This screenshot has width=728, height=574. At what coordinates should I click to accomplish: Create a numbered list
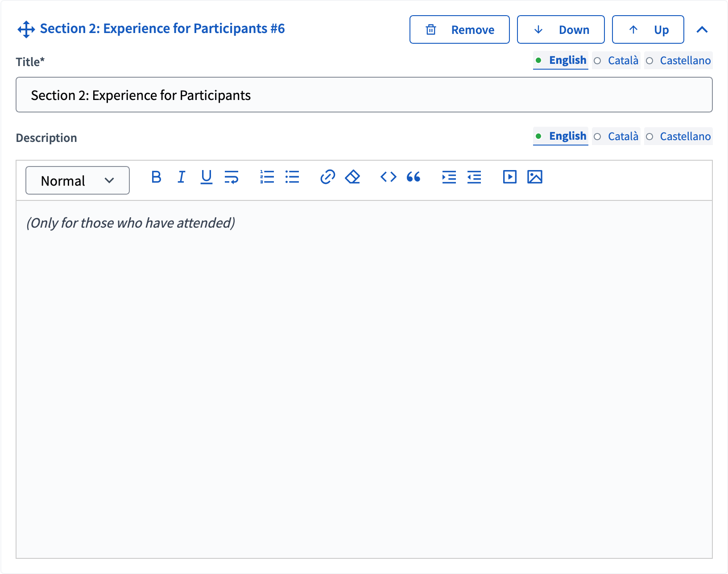[x=267, y=177]
